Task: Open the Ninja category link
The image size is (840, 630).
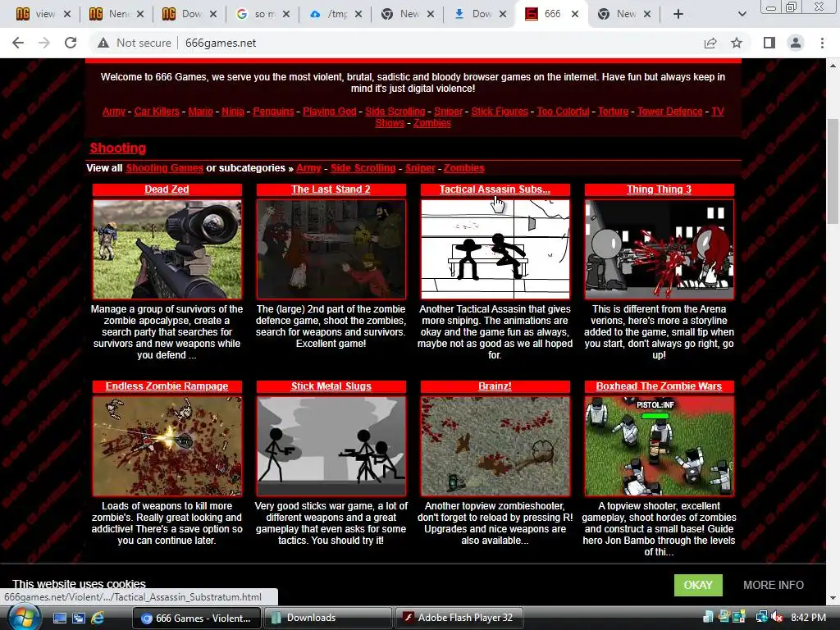Action: [x=233, y=112]
